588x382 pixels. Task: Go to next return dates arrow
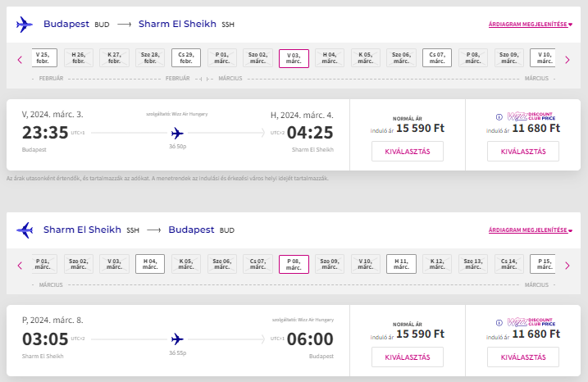(567, 265)
